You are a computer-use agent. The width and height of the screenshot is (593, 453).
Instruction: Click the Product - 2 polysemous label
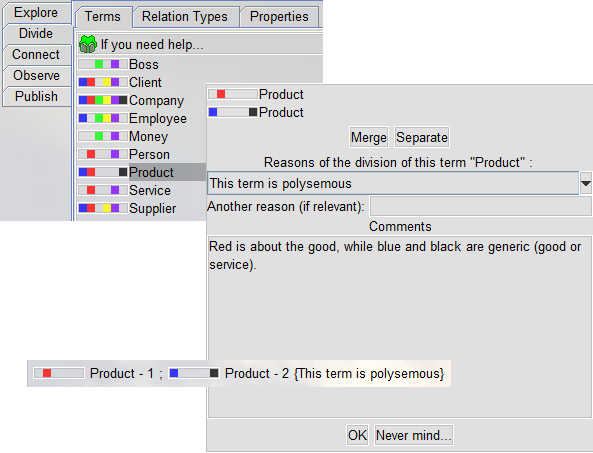click(334, 374)
